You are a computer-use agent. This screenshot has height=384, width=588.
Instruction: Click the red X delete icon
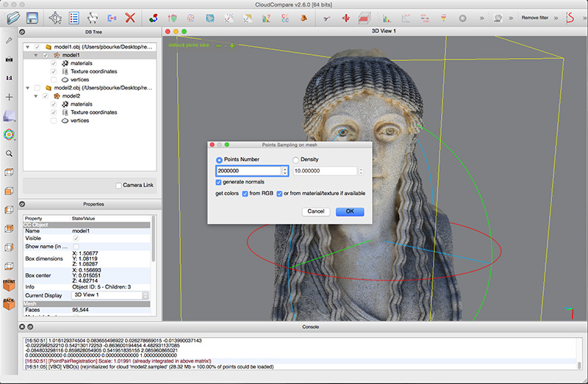tap(130, 18)
